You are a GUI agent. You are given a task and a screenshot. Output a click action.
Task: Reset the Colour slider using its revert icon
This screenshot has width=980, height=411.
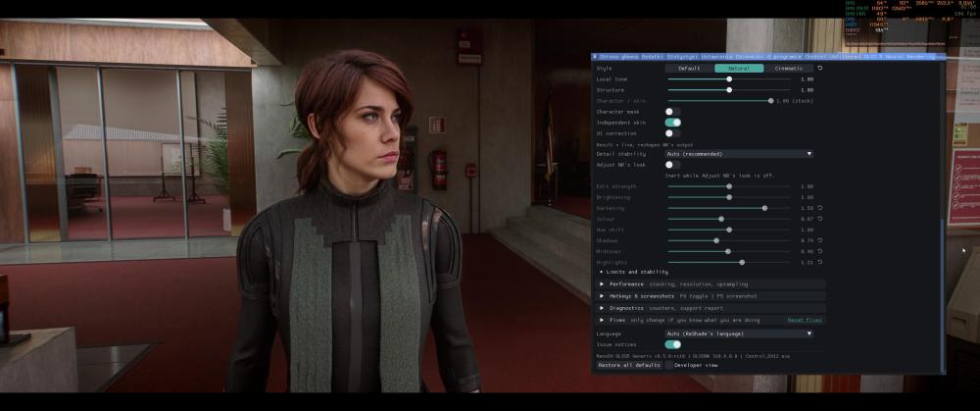820,219
